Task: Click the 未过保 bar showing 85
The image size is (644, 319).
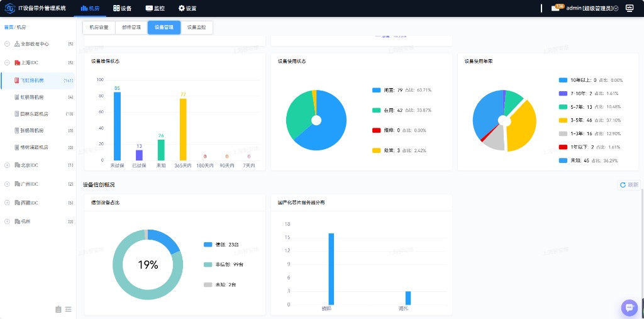Action: click(x=117, y=126)
